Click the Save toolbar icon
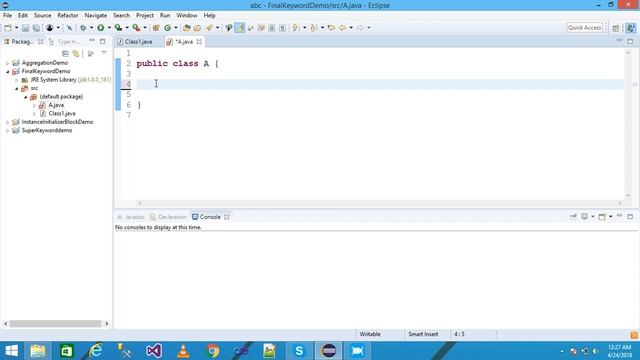 pos(25,28)
